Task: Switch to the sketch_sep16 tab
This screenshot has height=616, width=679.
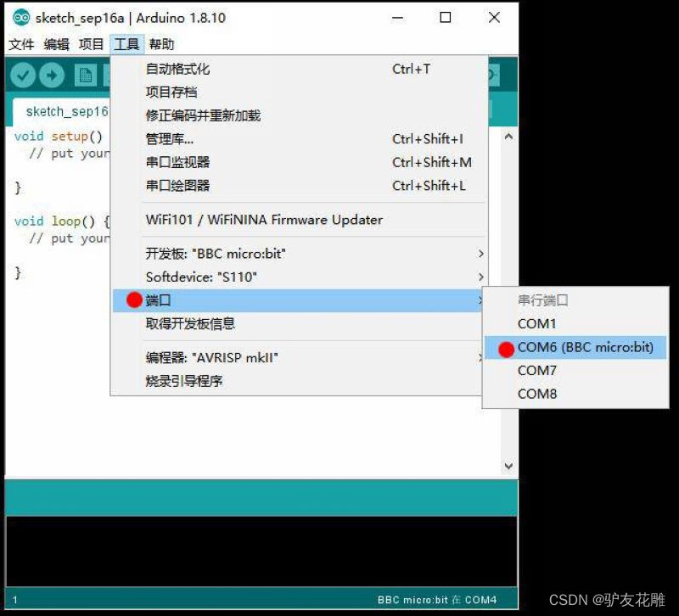Action: (x=61, y=112)
